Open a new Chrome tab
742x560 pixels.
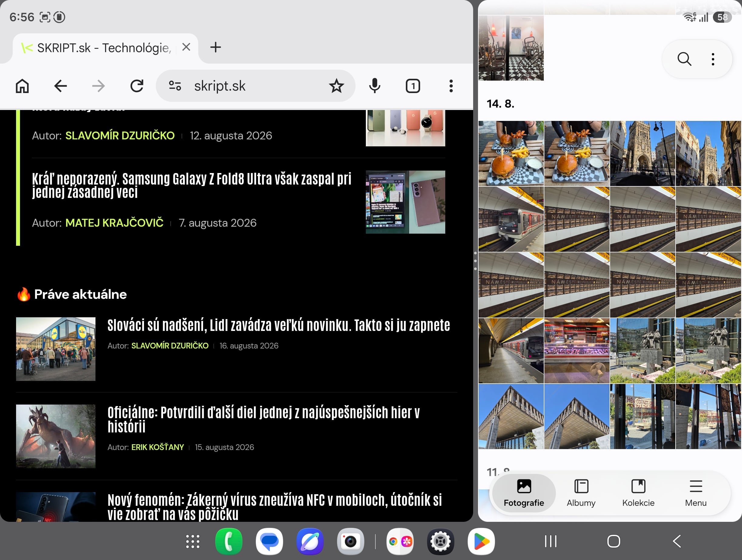coord(216,47)
